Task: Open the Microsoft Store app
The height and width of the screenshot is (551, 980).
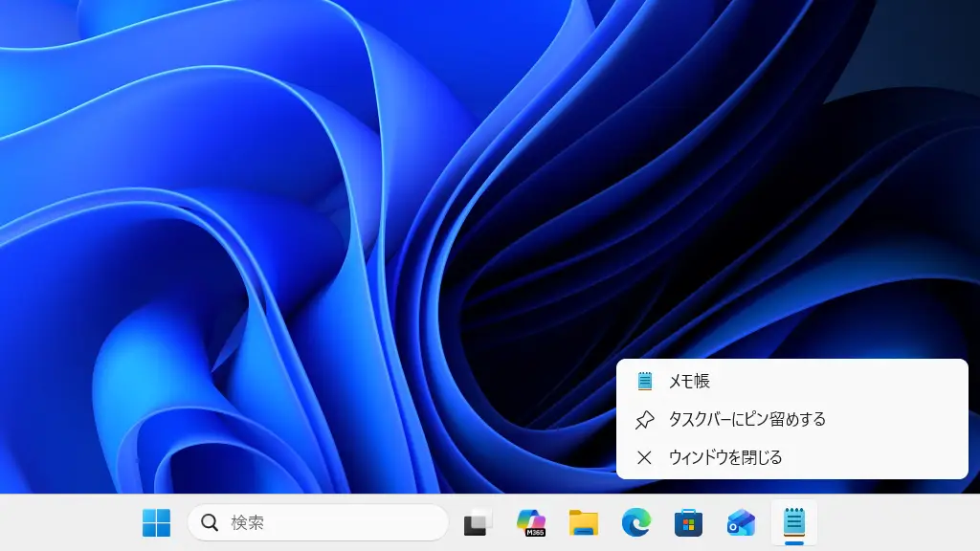Action: click(x=688, y=522)
